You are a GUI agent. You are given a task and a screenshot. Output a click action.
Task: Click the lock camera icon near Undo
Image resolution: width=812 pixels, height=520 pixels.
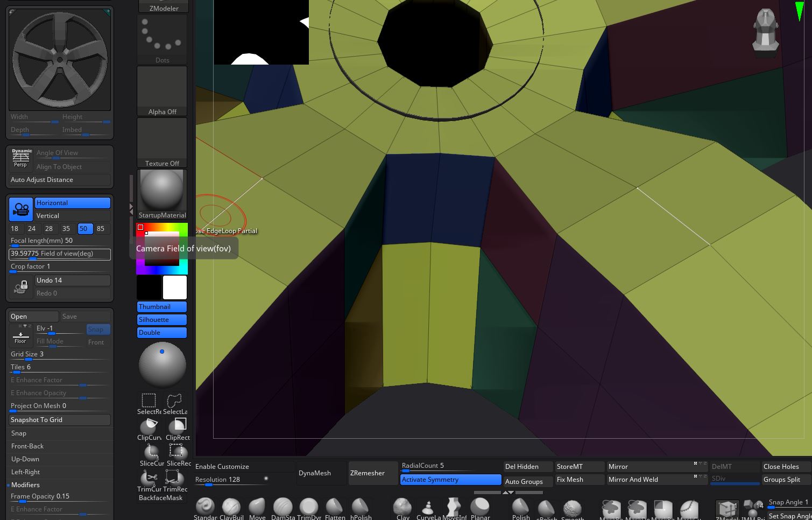21,287
